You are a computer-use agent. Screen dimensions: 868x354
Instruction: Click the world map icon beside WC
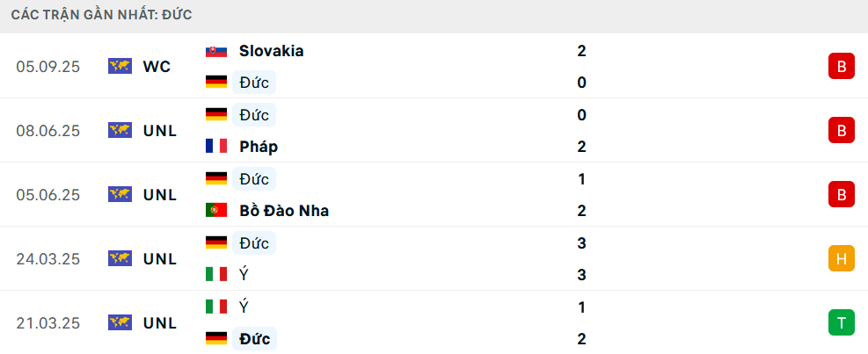pos(120,66)
